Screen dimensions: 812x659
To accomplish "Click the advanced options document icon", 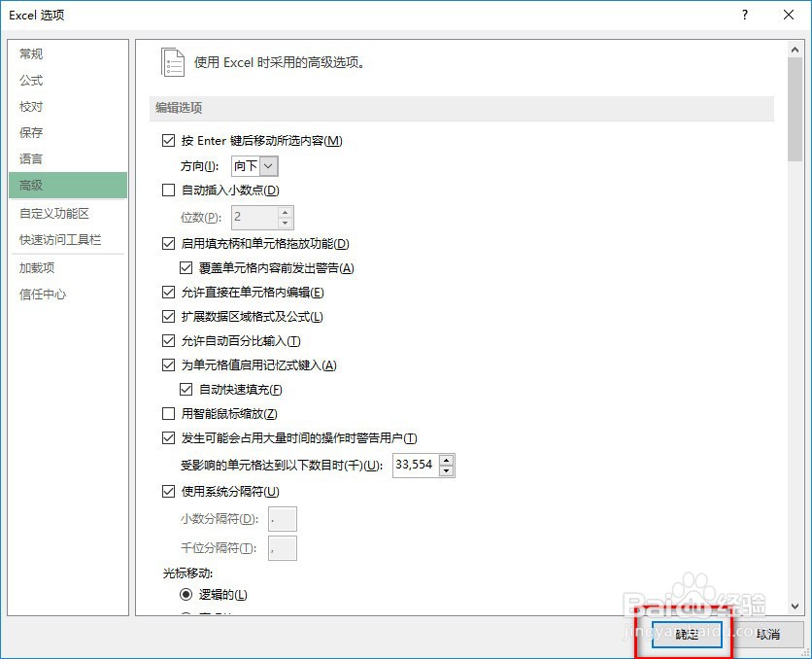I will point(173,62).
